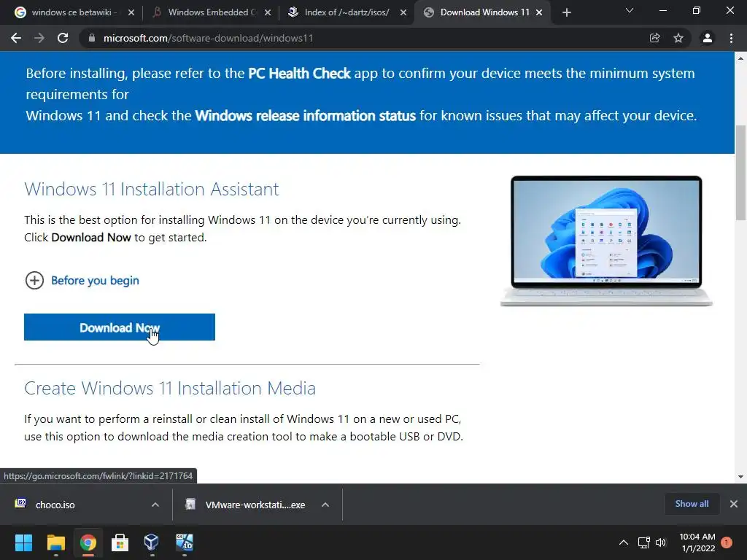Reload the current page
This screenshot has width=747, height=560.
63,38
